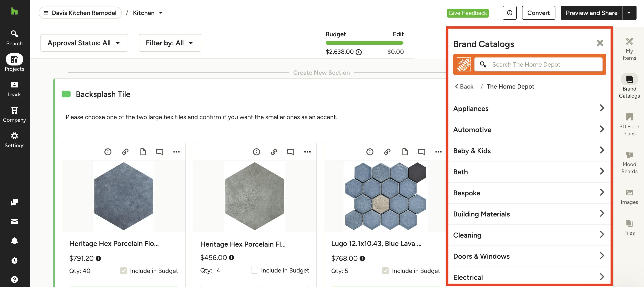Image resolution: width=644 pixels, height=287 pixels.
Task: Click Give Feedback button
Action: 468,13
